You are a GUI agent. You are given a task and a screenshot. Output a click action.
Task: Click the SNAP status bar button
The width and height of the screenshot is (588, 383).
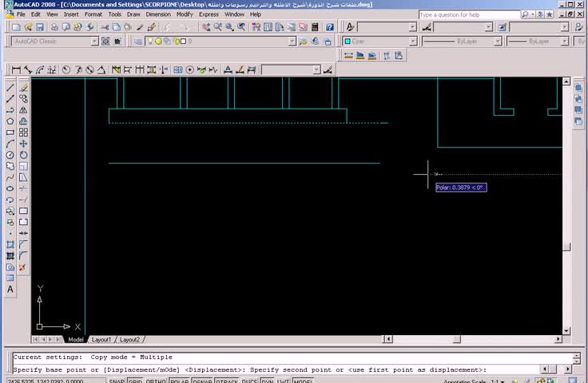pos(117,381)
